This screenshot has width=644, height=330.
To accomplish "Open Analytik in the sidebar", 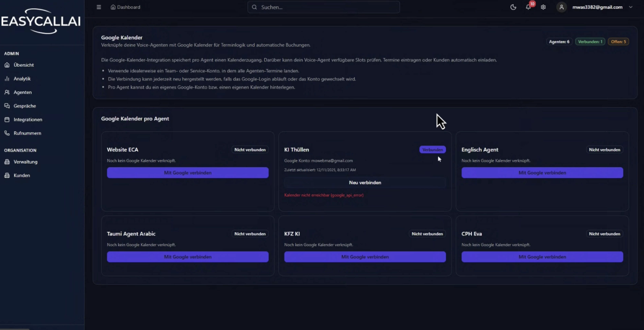I will point(22,79).
